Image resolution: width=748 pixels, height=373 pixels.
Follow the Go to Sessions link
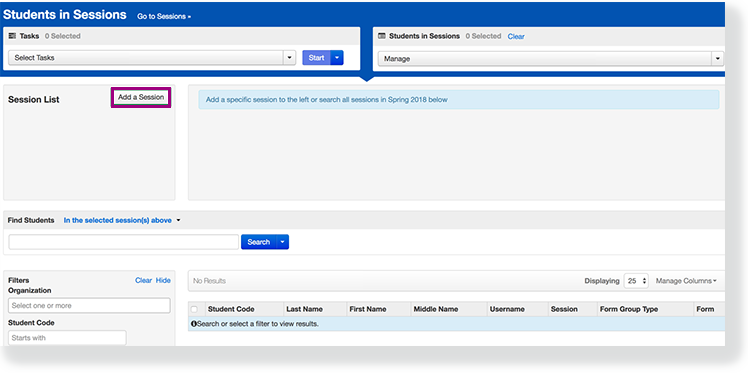point(164,16)
